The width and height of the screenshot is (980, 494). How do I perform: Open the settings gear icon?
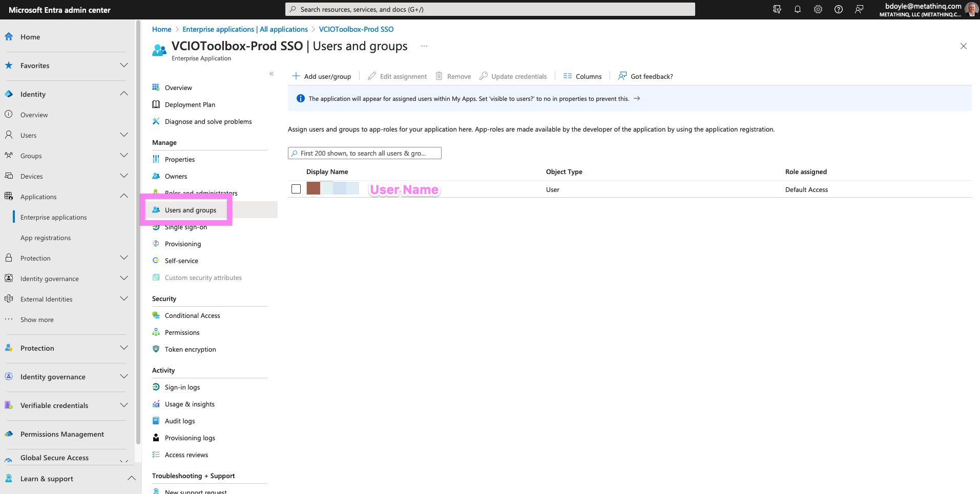click(x=818, y=9)
